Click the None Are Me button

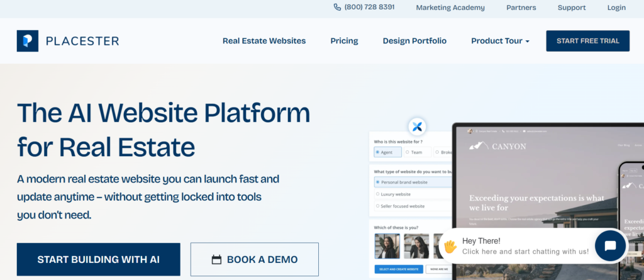438,269
